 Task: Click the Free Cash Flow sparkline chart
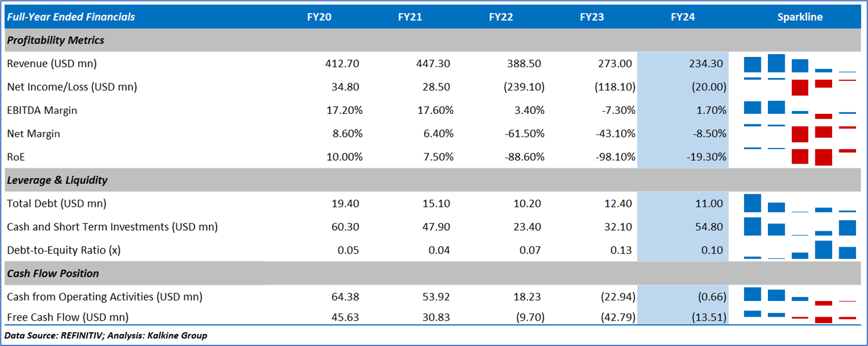pyautogui.click(x=800, y=317)
